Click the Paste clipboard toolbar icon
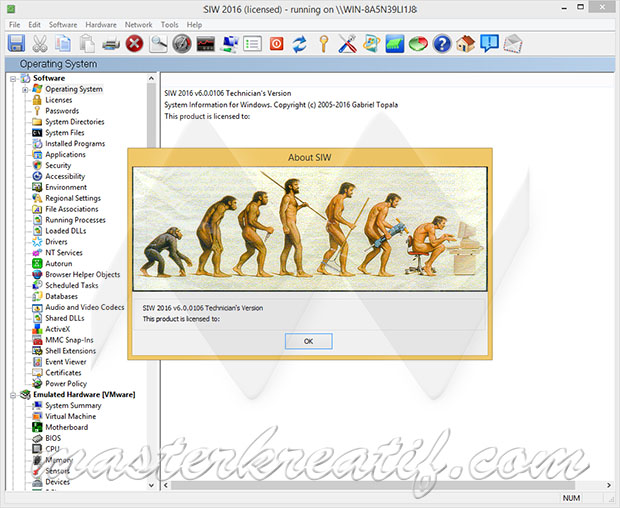The width and height of the screenshot is (620, 508). tap(87, 43)
